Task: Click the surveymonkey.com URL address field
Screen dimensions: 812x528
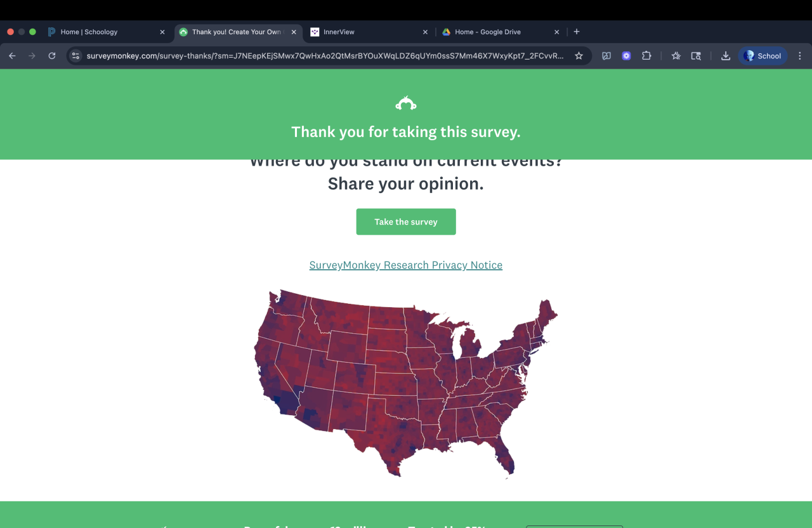Action: (x=324, y=56)
